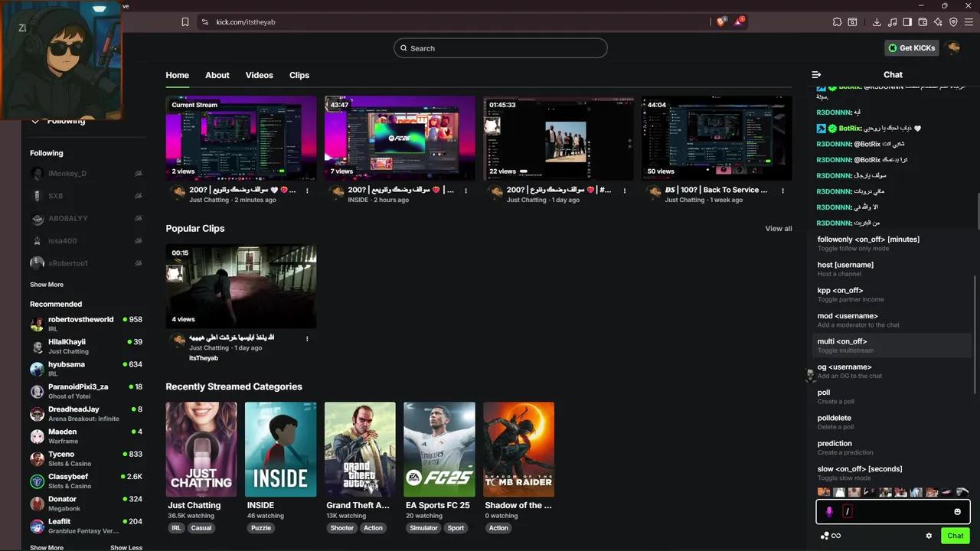
Task: Open options menu for 43:47 INSIDE video
Action: [x=465, y=191]
